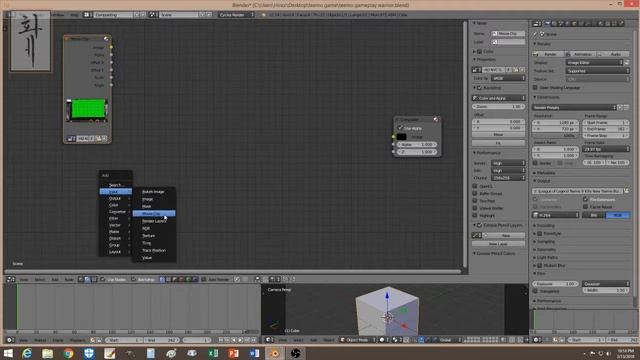Open PowerPoint from the taskbar
The image size is (640, 360).
233,353
